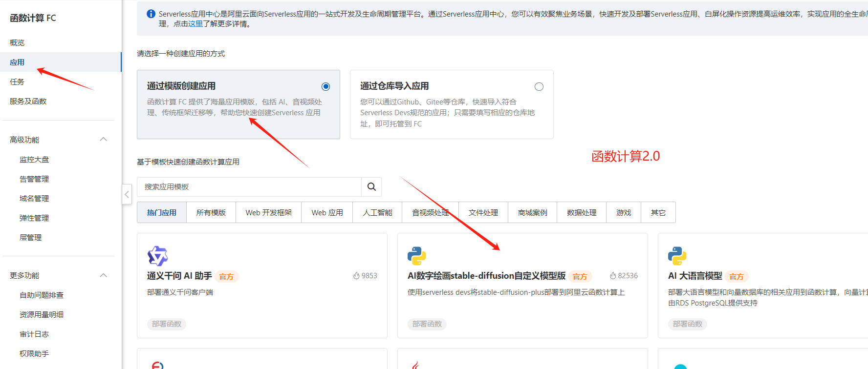Collapse the sidebar with the arrow handle

pos(127,194)
